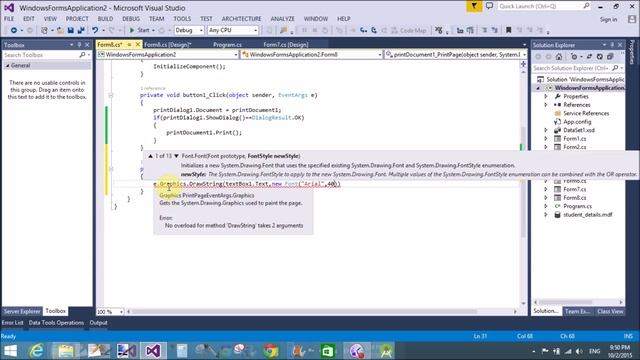The height and width of the screenshot is (360, 640).
Task: Open the PROJECT menu
Action: pos(77,19)
